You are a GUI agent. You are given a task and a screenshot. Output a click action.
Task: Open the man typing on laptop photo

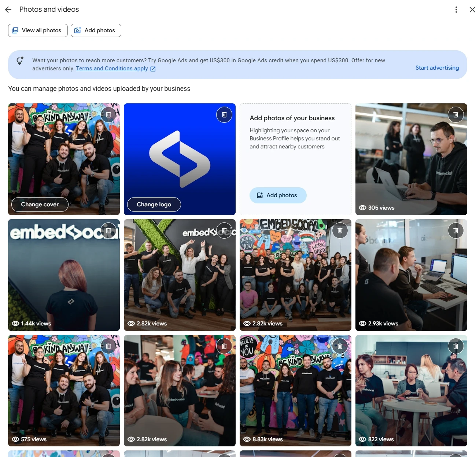point(411,159)
